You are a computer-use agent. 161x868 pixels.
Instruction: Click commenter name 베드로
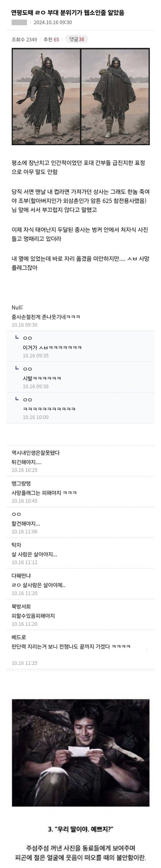19,637
